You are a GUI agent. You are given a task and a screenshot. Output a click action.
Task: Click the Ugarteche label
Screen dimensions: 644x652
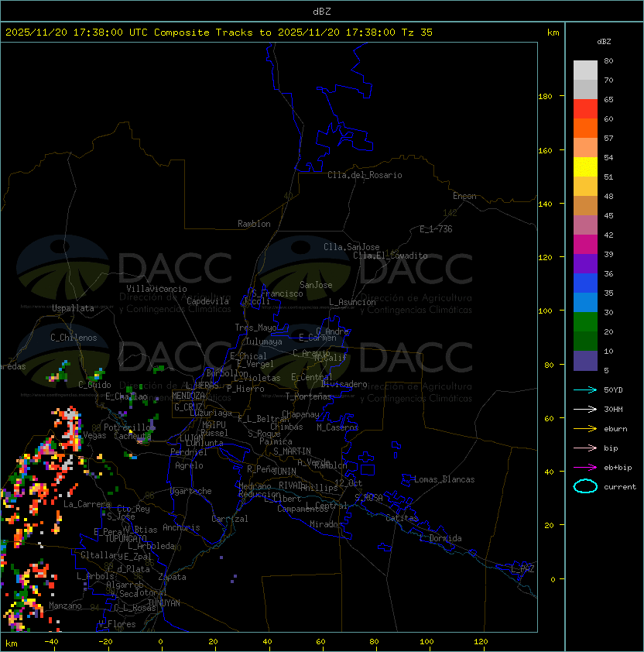coord(191,491)
